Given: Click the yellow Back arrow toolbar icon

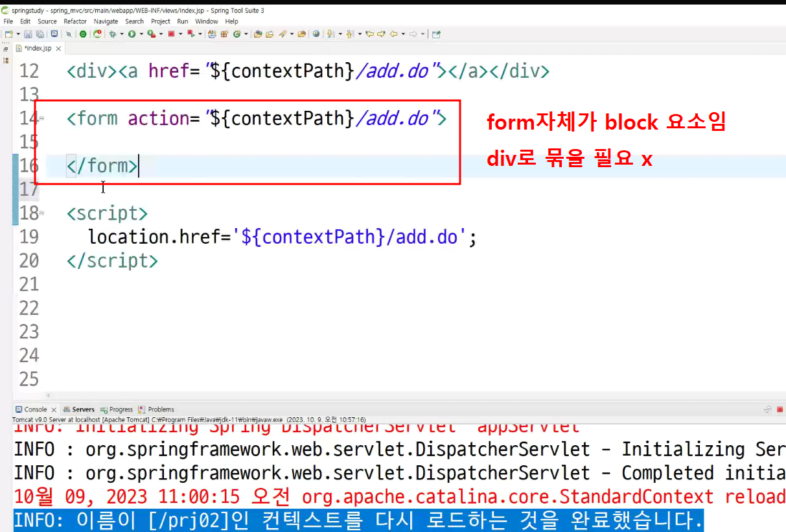Looking at the screenshot, I should (x=393, y=34).
